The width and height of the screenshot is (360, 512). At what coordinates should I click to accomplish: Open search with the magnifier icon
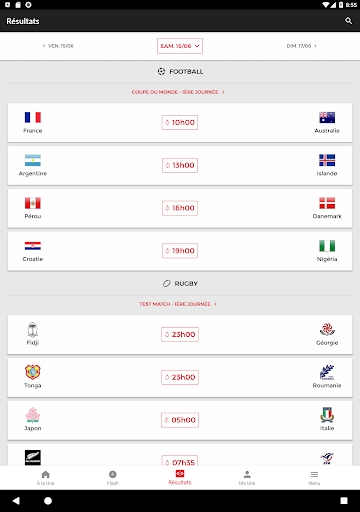pyautogui.click(x=348, y=21)
